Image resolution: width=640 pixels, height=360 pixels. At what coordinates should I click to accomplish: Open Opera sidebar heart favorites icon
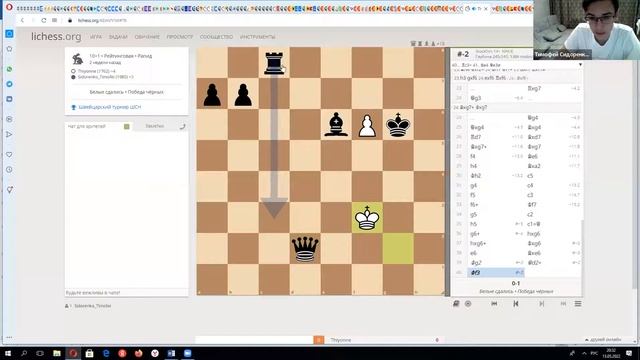pos(9,154)
